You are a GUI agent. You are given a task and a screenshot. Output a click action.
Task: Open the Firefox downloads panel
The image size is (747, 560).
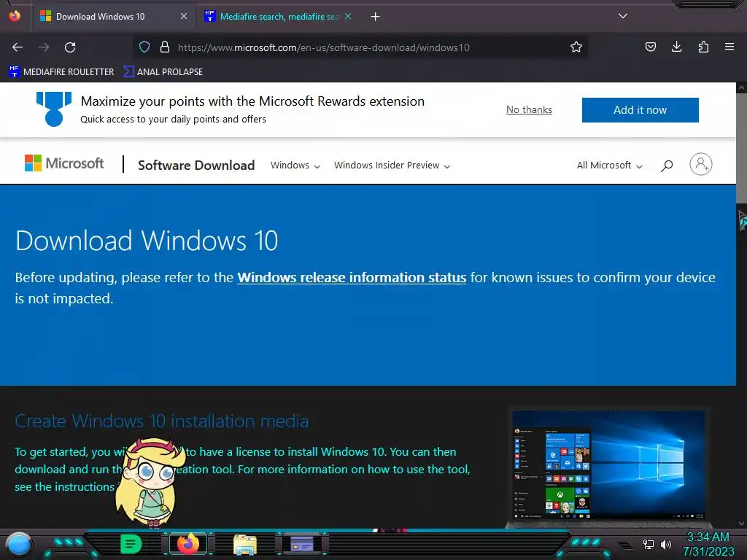(x=676, y=47)
